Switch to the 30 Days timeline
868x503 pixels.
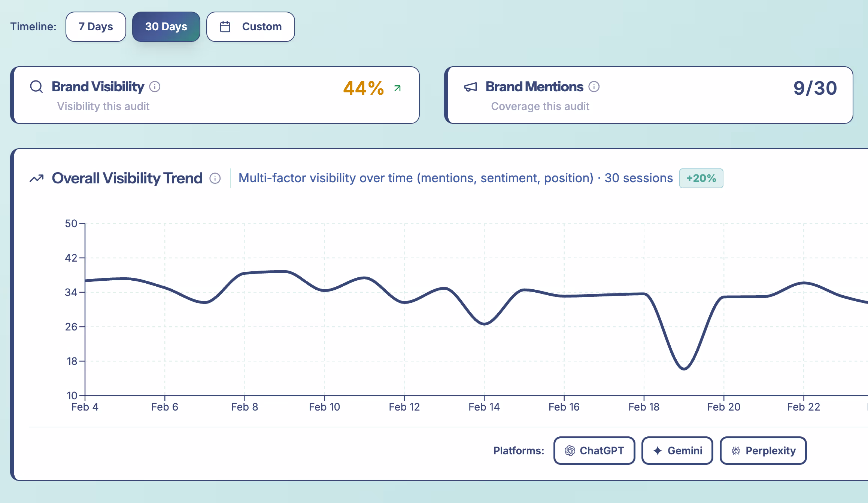coord(166,26)
